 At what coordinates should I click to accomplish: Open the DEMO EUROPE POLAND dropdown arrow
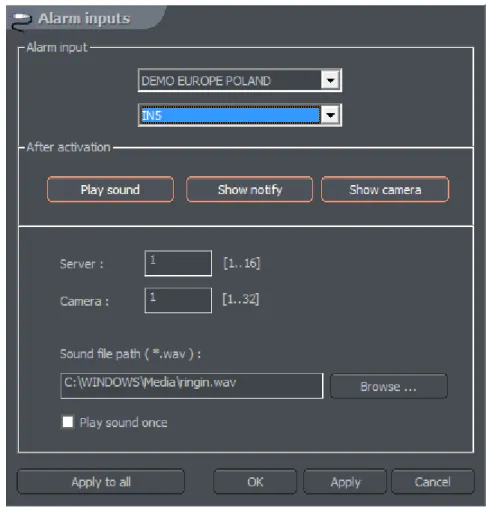tap(330, 80)
